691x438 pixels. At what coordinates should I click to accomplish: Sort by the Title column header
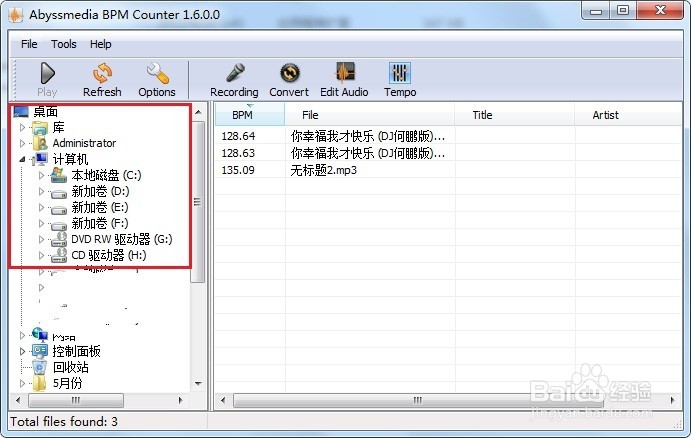tap(514, 115)
